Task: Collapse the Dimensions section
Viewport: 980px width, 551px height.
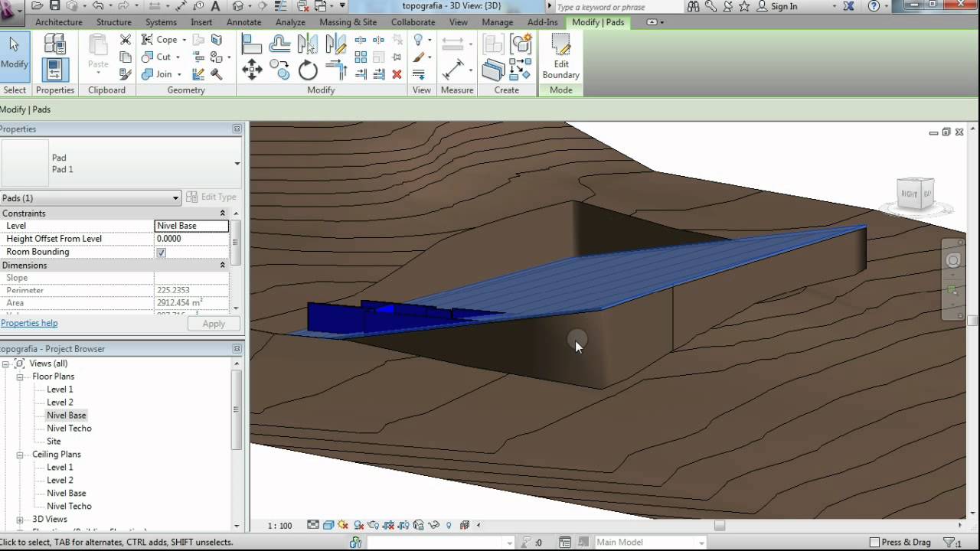Action: click(x=223, y=266)
